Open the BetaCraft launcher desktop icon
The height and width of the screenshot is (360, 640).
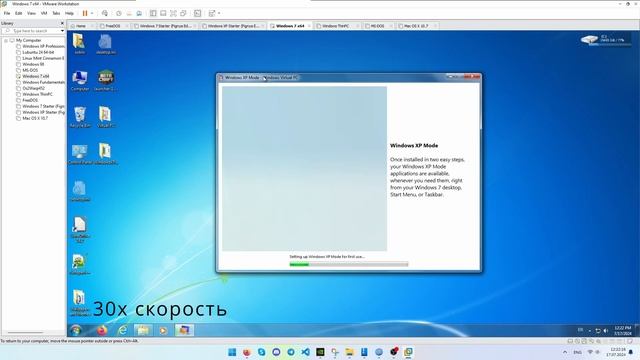click(x=106, y=80)
